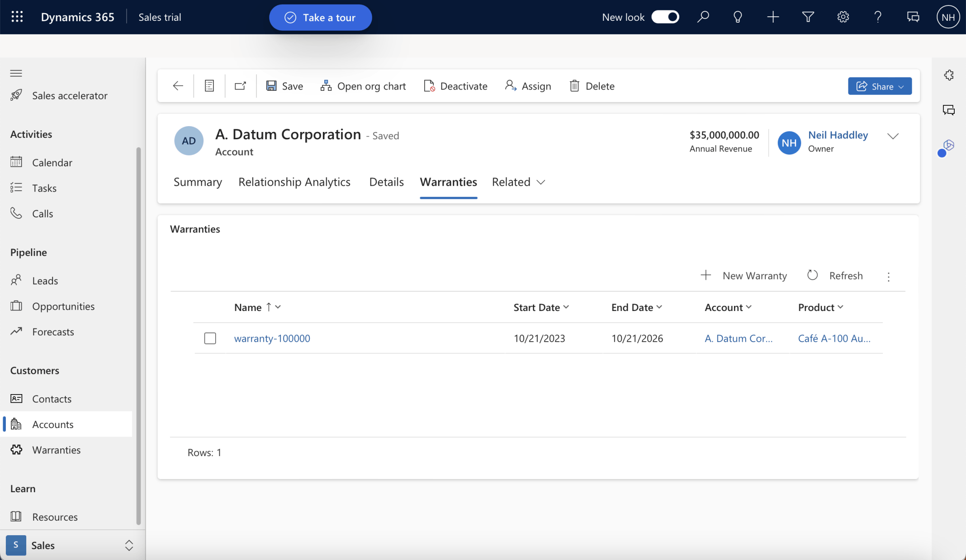Open the advanced filter funnel icon
The height and width of the screenshot is (560, 966).
click(808, 17)
